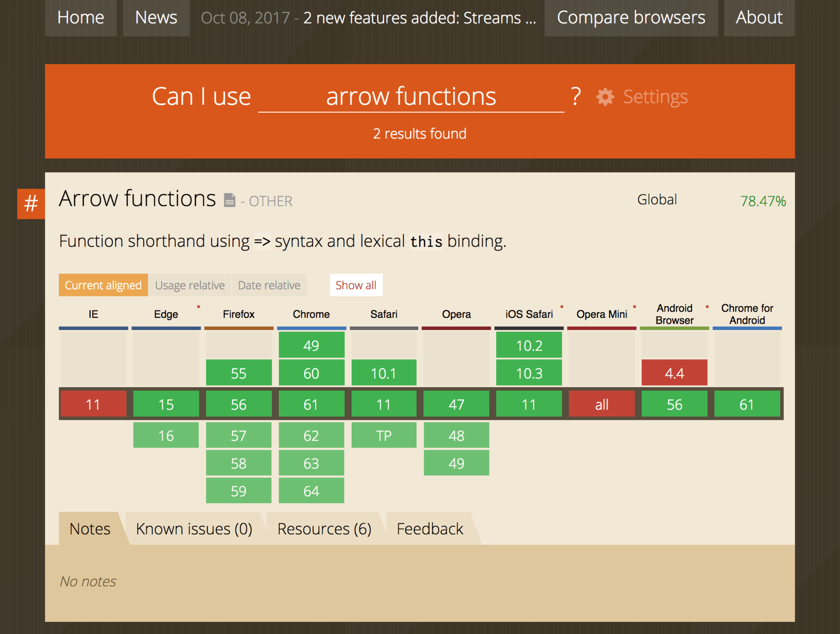Screen dimensions: 840x634
Task: Click the iOS Safari 10.3 cell
Action: 529,373
